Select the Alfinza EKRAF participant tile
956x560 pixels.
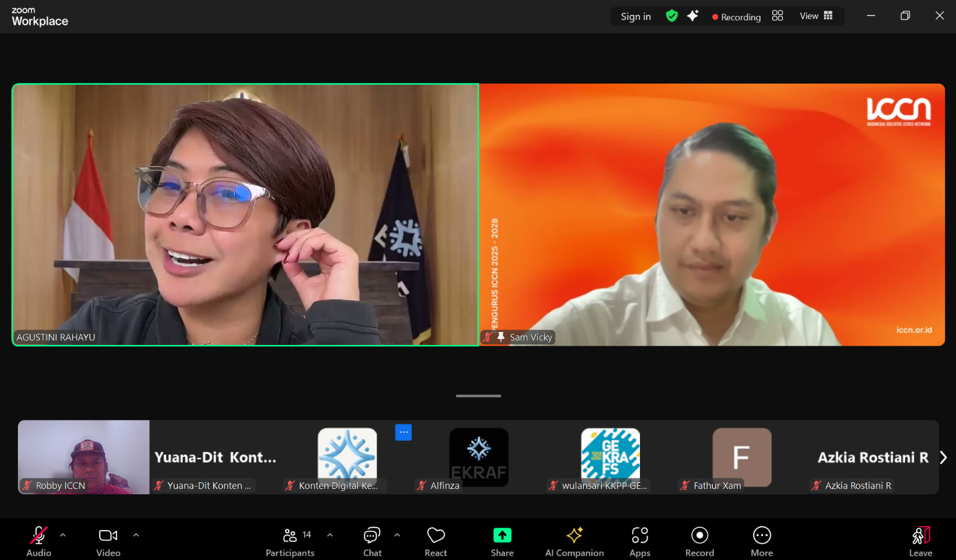click(x=479, y=457)
